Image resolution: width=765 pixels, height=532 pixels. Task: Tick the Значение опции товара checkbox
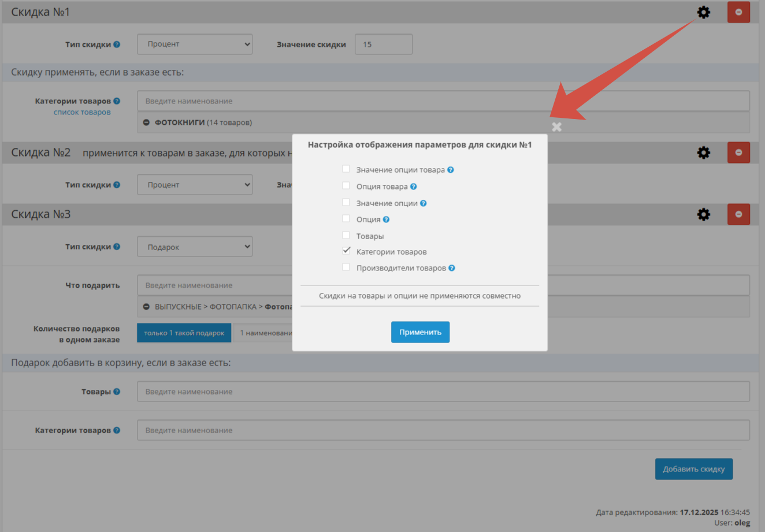click(x=346, y=169)
